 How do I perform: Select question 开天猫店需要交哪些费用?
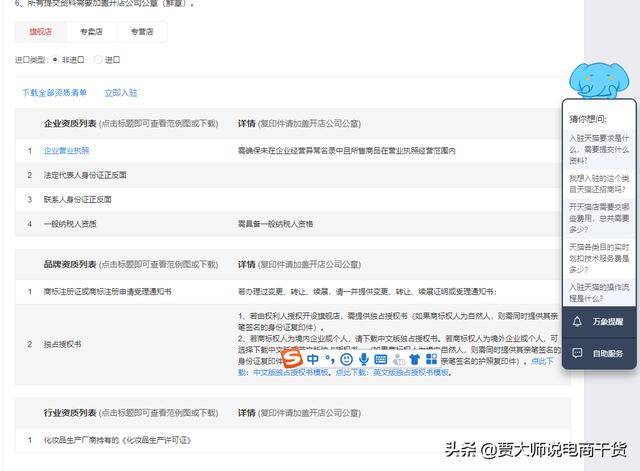click(599, 218)
